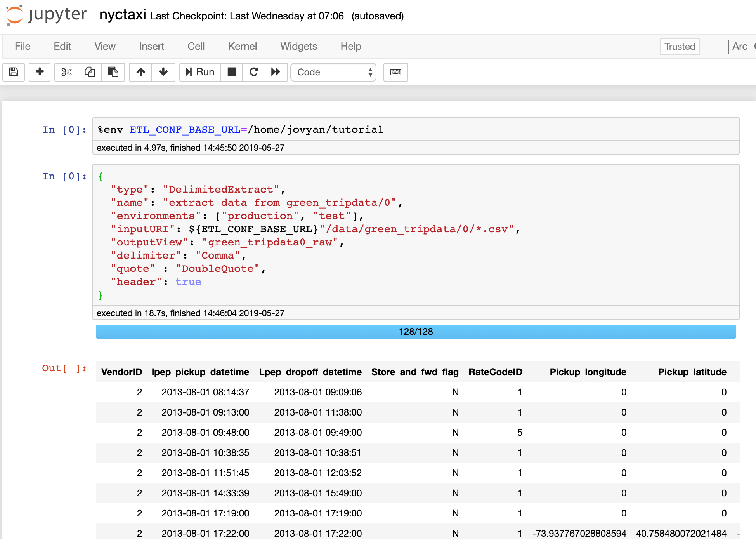Click the Cut cell icon

pos(65,72)
